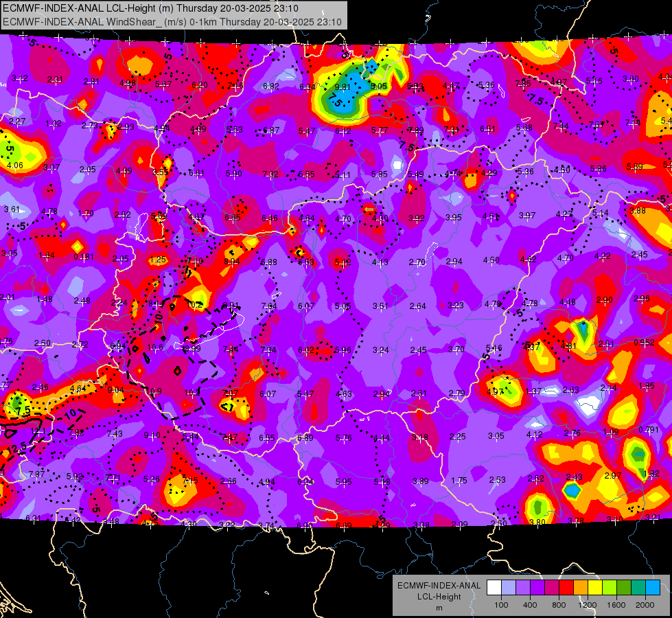Click the legend tick label 400
Screen dimensions: 672x618
click(530, 605)
